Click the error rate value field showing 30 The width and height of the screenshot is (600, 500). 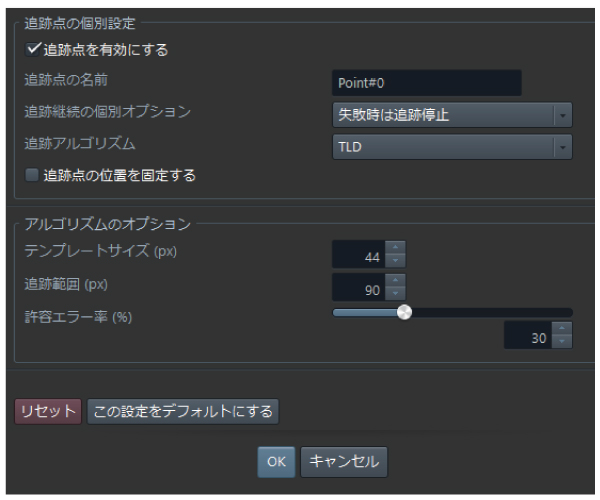(x=528, y=336)
